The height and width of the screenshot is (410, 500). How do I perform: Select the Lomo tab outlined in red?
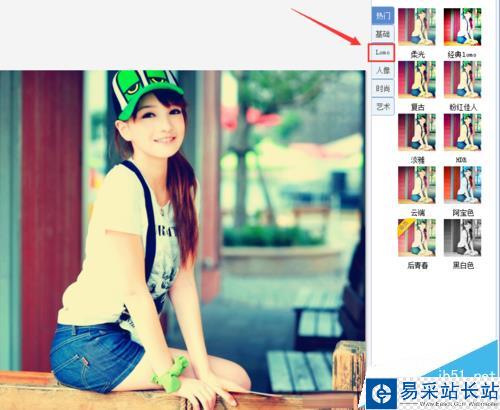(x=382, y=52)
